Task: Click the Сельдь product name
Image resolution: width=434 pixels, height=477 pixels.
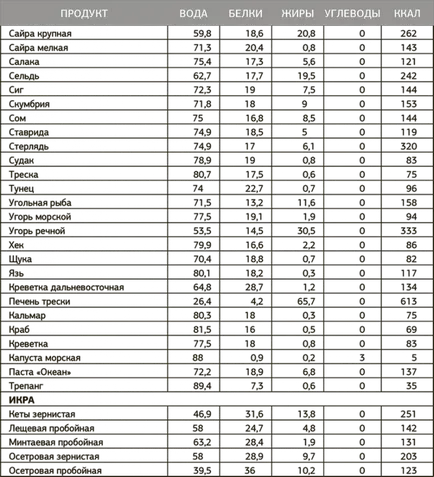Action: click(24, 76)
